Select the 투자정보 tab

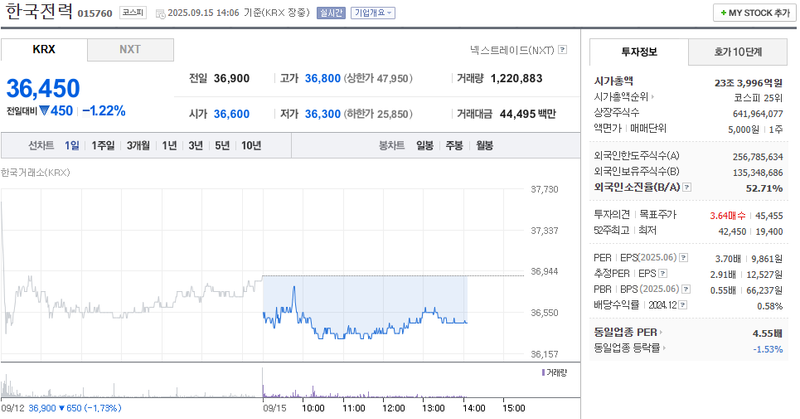tap(639, 52)
